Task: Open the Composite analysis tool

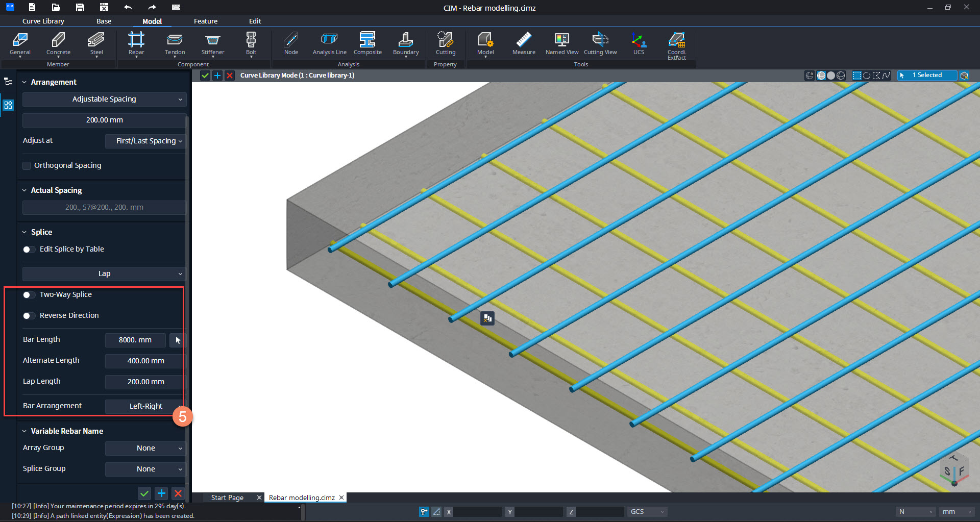Action: point(367,44)
